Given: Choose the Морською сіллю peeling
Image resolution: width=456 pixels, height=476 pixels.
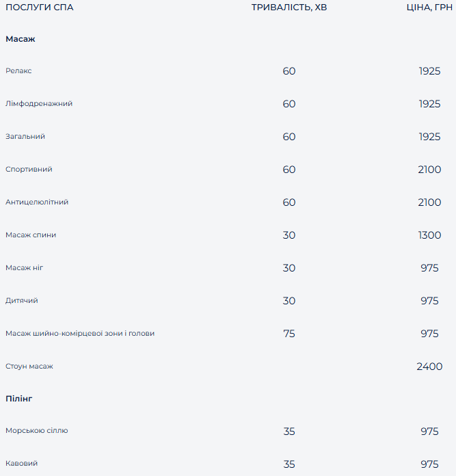Looking at the screenshot, I should tap(37, 431).
